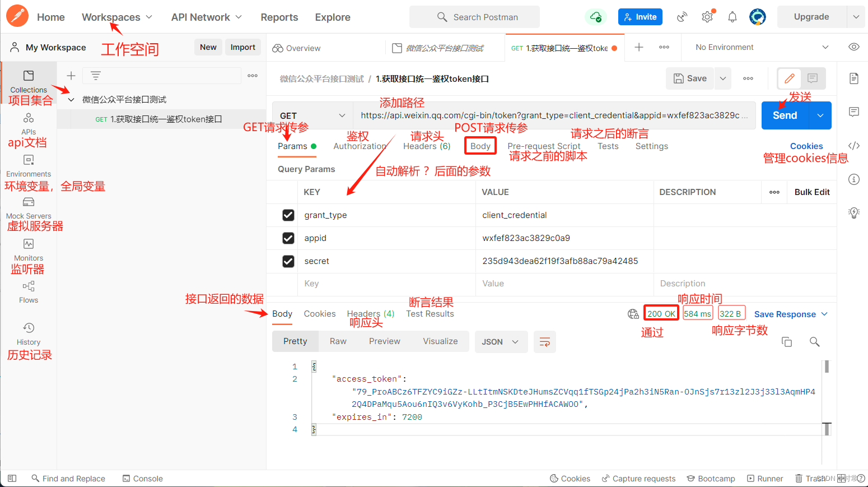The height and width of the screenshot is (487, 868).
Task: Open the Tests tab
Action: coord(608,146)
